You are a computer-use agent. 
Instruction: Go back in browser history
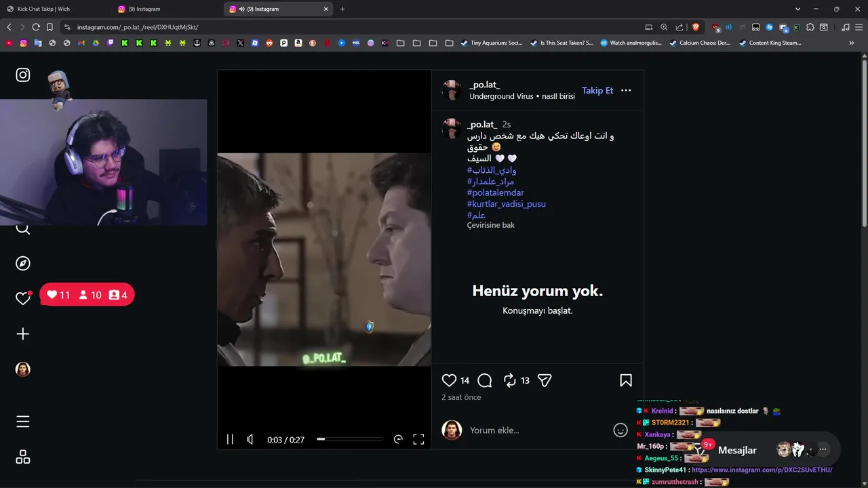9,27
